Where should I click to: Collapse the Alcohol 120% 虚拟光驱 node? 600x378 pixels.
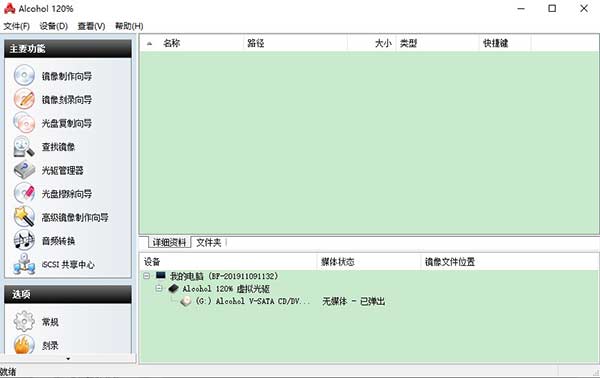point(159,288)
